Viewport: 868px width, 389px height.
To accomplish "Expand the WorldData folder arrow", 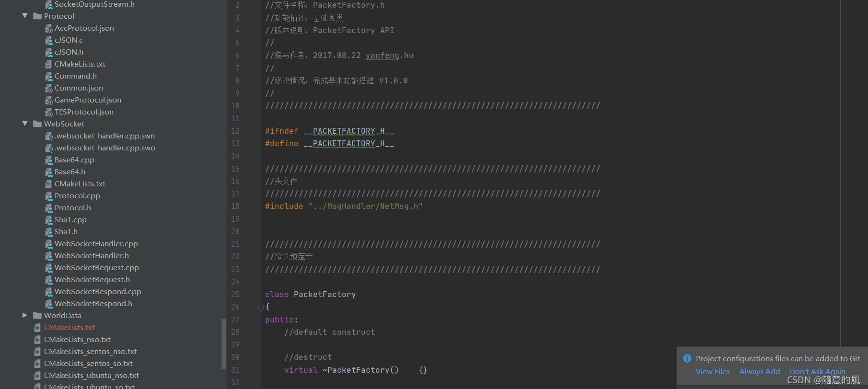I will (x=25, y=315).
